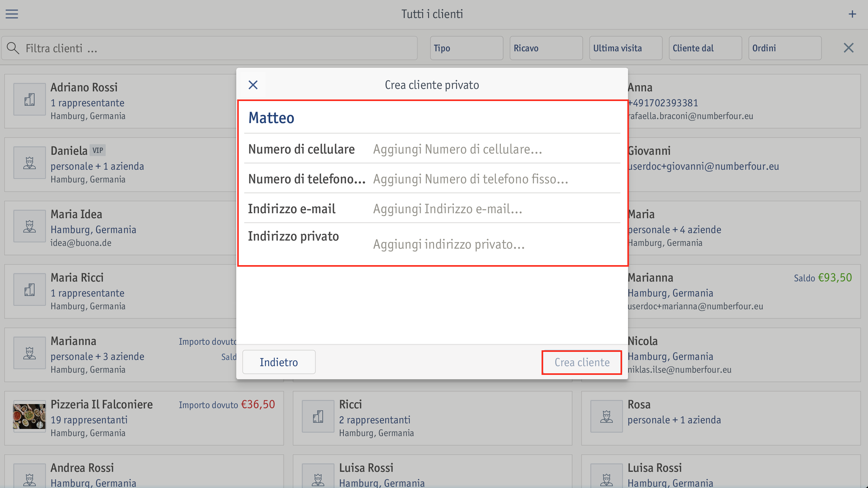This screenshot has width=868, height=488.
Task: Open the Ricci client with 2 rappresentanti
Action: point(432,418)
